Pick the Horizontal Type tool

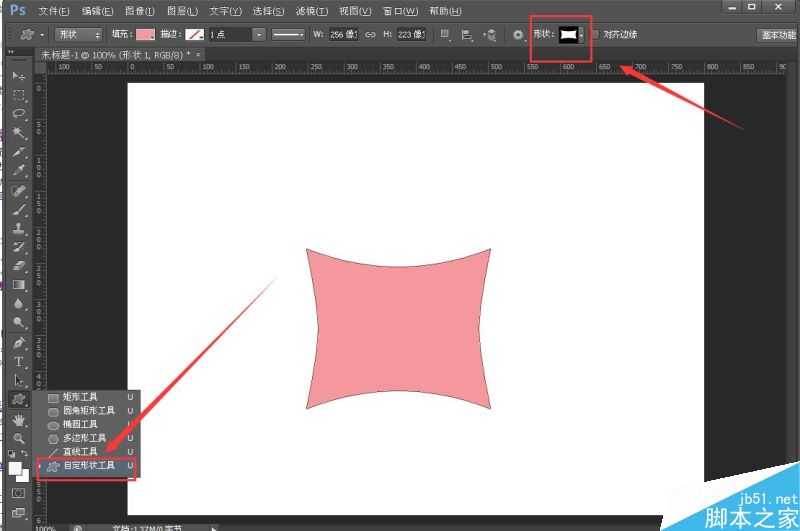[x=18, y=361]
